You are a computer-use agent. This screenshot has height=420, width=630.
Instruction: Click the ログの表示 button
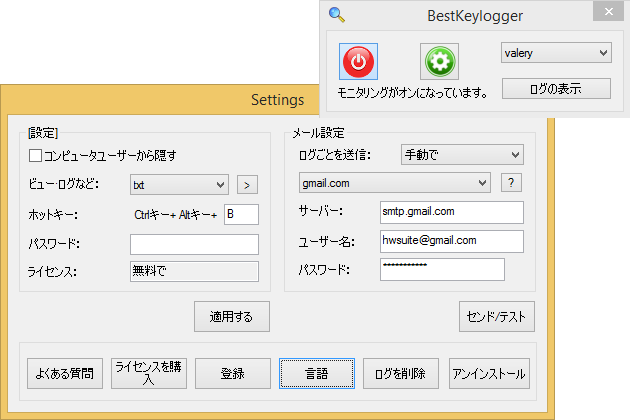[x=556, y=88]
